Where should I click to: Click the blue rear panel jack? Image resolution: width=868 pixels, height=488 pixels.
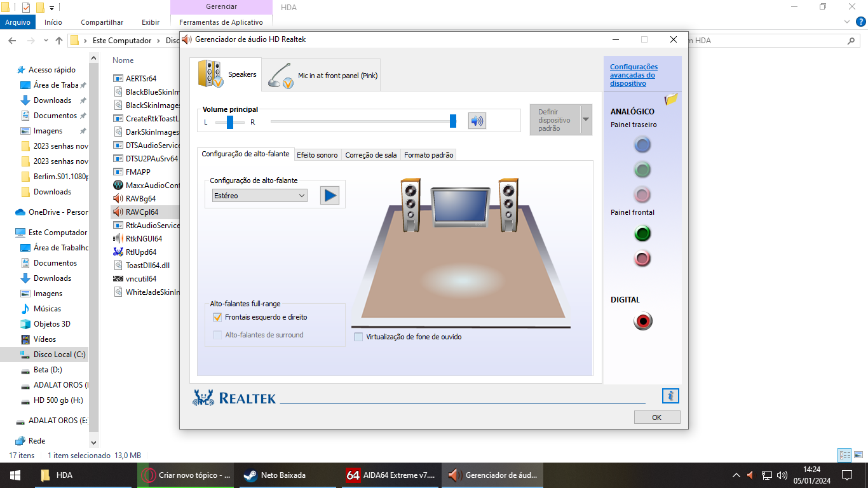642,145
